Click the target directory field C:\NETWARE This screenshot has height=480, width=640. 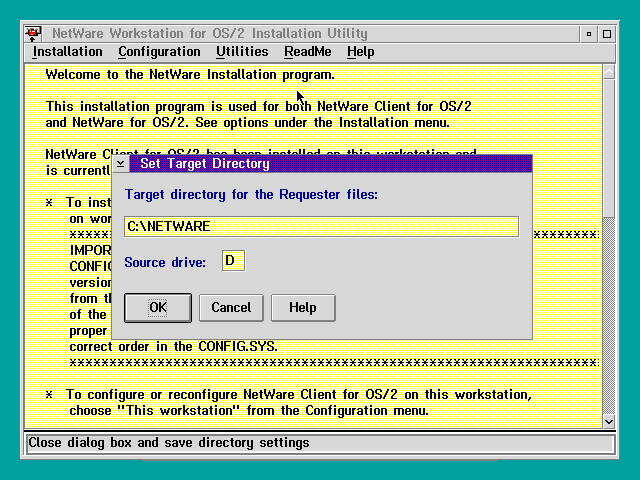322,227
